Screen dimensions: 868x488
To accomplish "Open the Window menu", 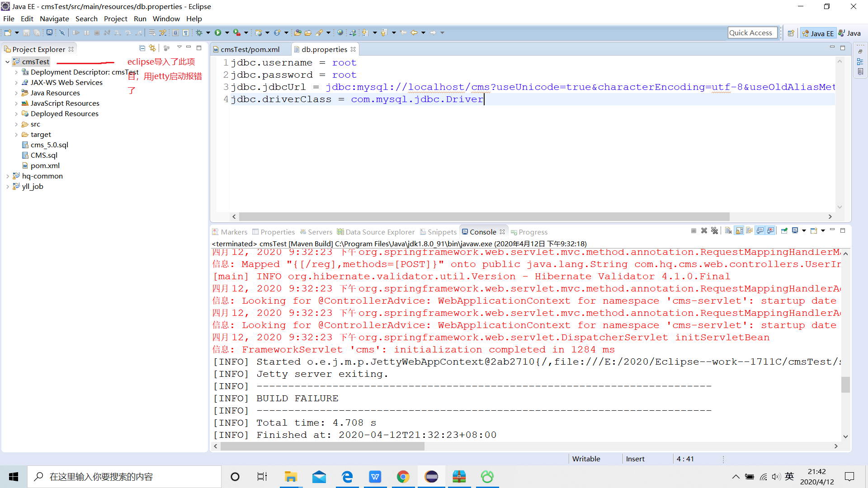I will 166,19.
